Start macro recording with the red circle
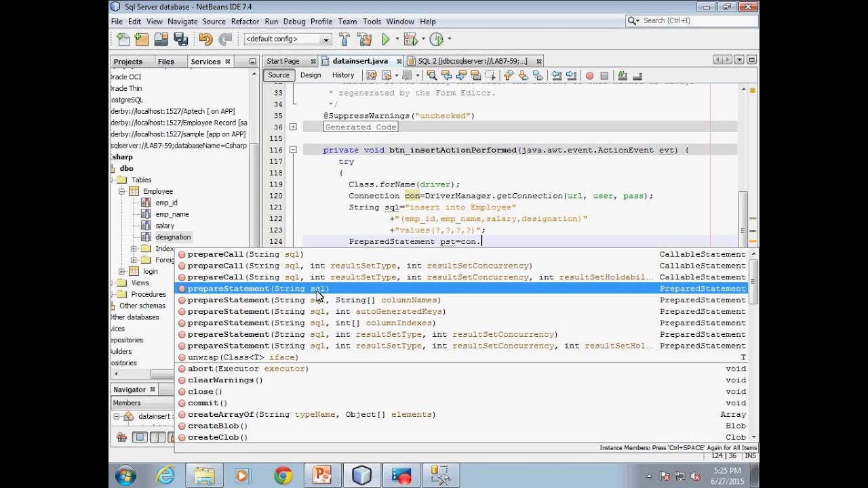The height and width of the screenshot is (488, 868). (x=589, y=75)
